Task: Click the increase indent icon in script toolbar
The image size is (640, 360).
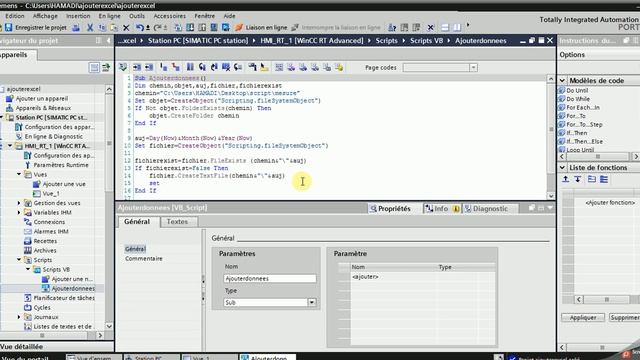Action: (x=137, y=67)
